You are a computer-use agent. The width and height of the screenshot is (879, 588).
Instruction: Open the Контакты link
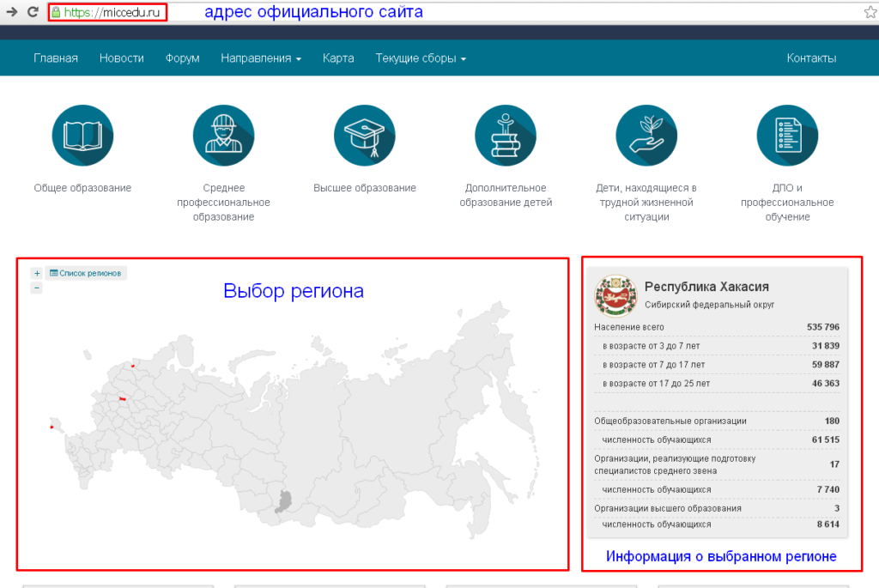810,58
